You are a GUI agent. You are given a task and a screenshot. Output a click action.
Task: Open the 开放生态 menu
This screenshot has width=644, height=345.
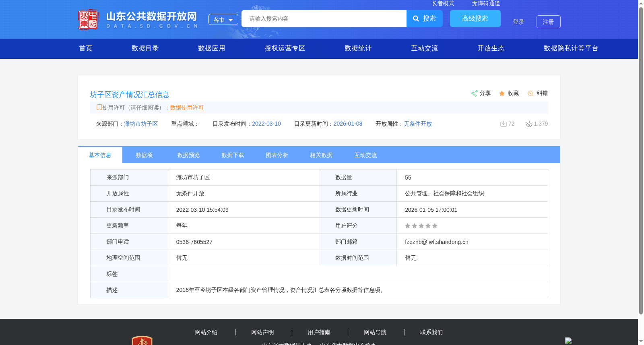pyautogui.click(x=491, y=48)
